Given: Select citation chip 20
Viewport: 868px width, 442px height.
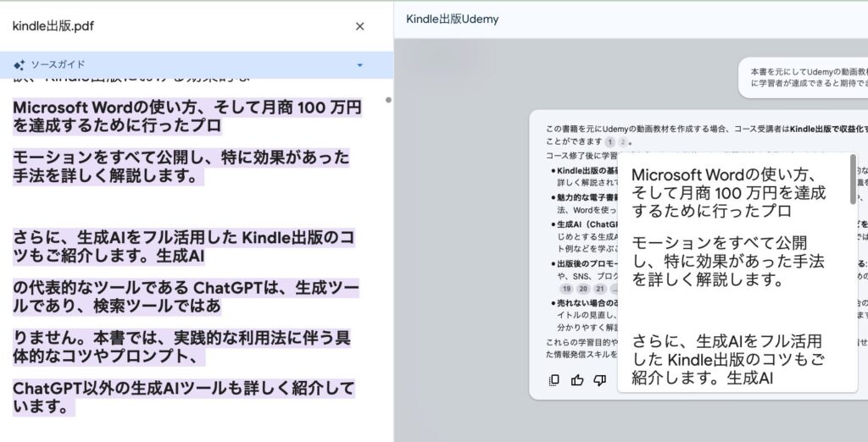Looking at the screenshot, I should (x=584, y=289).
